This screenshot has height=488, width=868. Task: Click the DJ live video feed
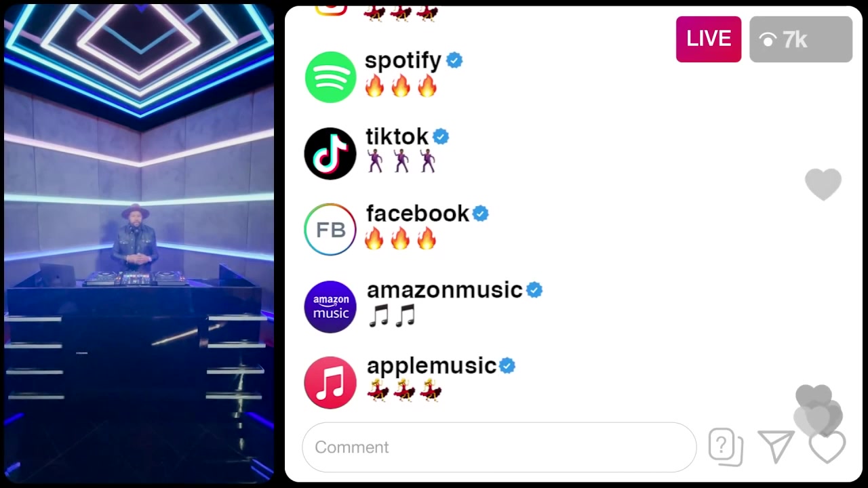point(139,244)
